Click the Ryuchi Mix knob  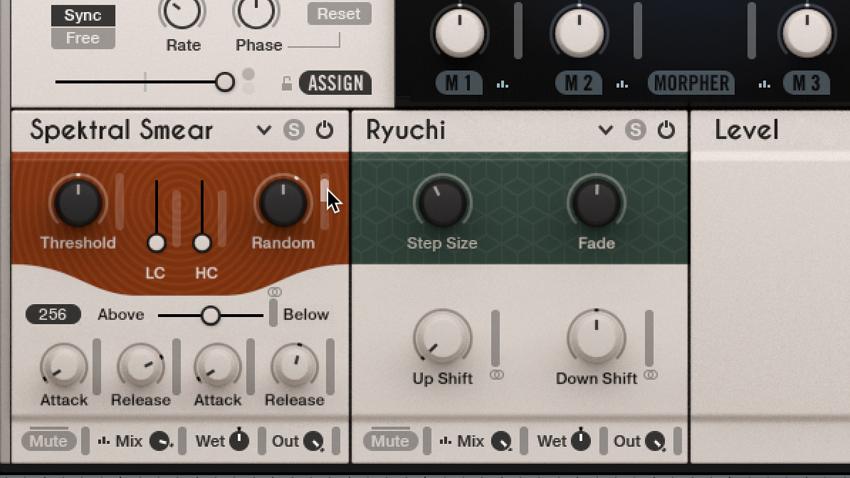click(x=501, y=442)
